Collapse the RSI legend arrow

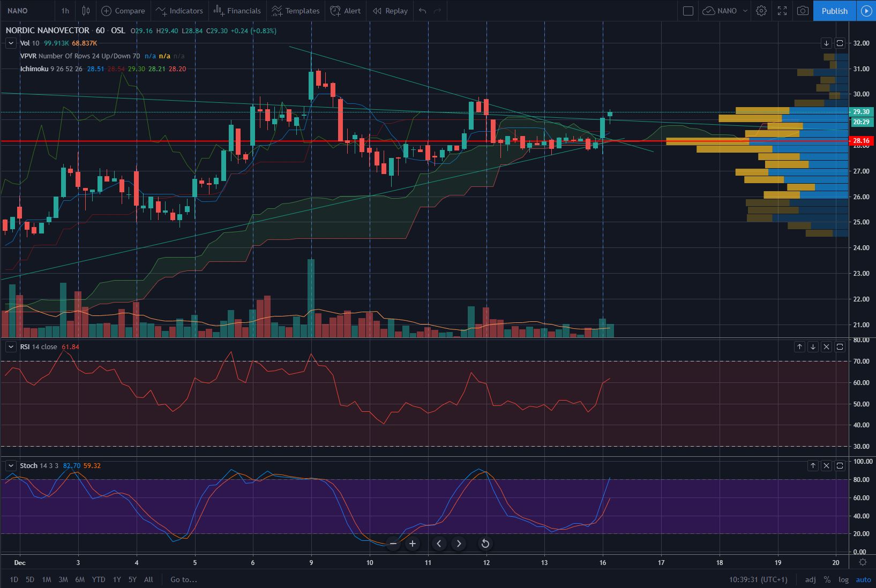coord(11,347)
